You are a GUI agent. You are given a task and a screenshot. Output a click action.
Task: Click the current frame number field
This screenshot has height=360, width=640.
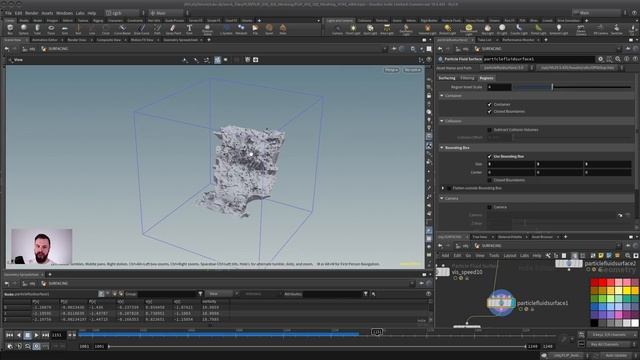click(58, 335)
